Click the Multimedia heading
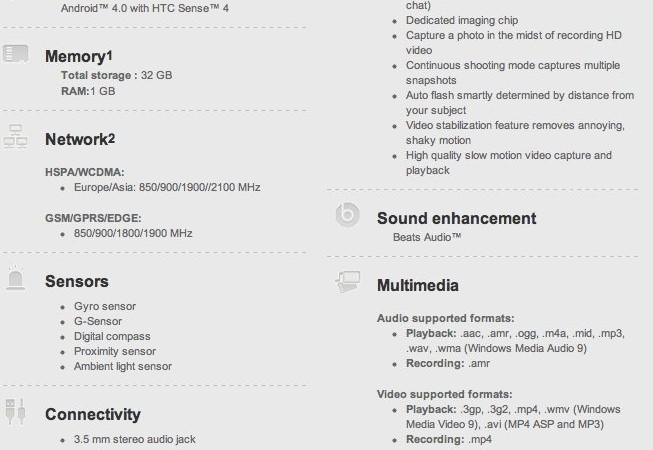 point(418,286)
